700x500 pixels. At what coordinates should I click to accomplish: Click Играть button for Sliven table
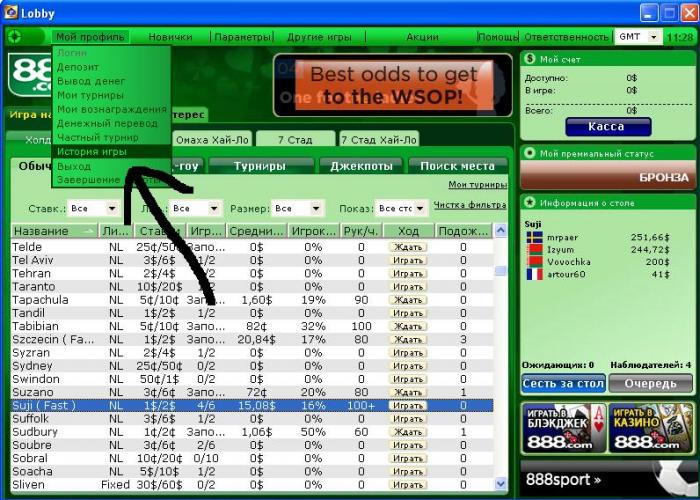click(408, 485)
